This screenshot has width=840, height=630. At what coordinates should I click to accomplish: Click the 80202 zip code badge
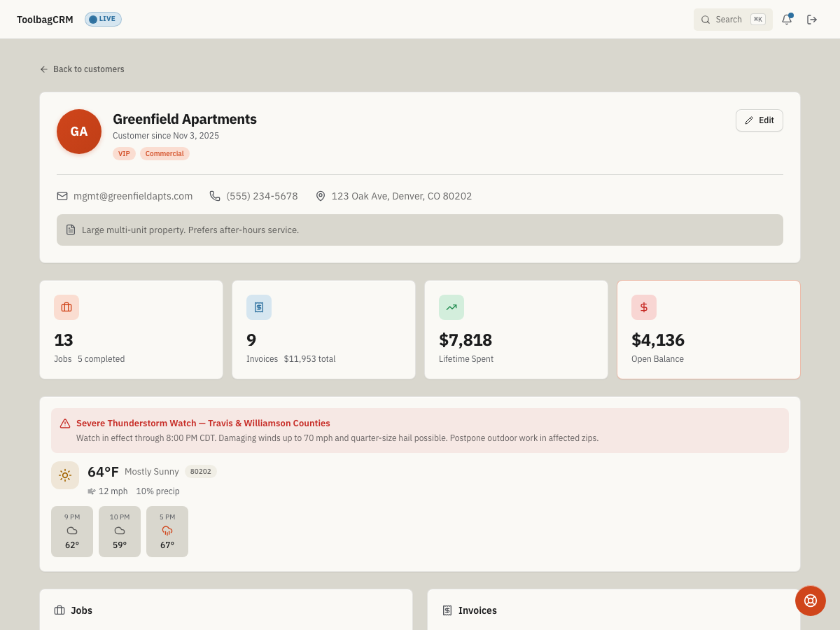201,472
